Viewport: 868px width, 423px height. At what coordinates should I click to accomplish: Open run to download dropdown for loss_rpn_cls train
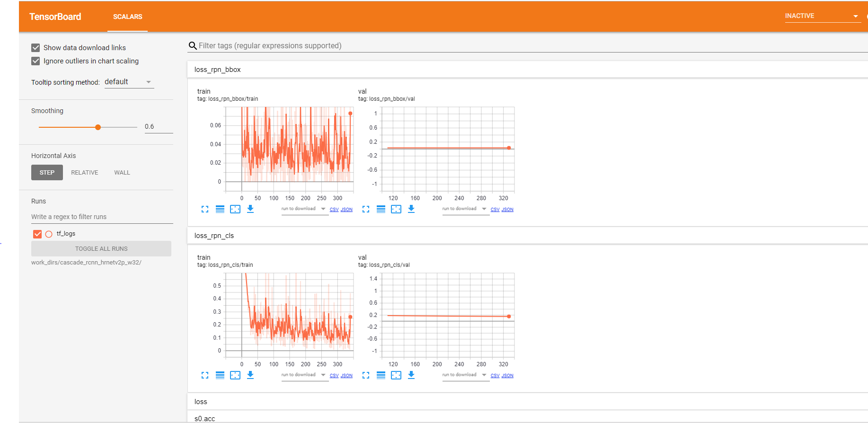tap(304, 375)
